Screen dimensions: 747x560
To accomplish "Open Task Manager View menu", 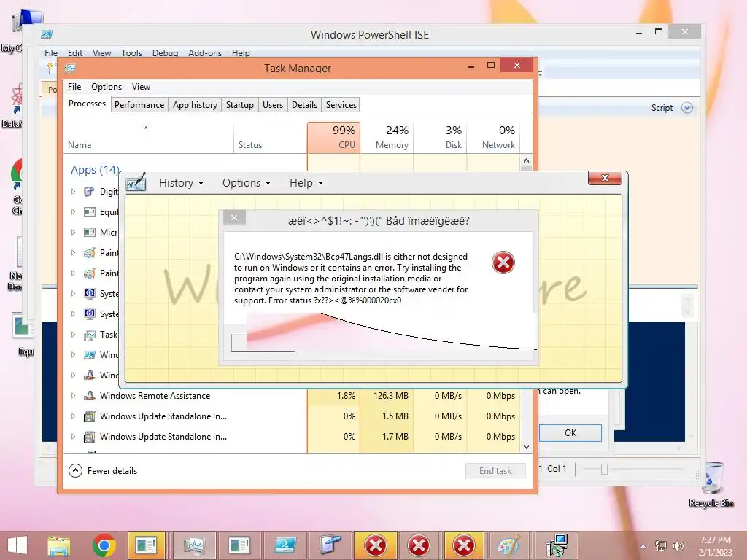I will click(141, 87).
